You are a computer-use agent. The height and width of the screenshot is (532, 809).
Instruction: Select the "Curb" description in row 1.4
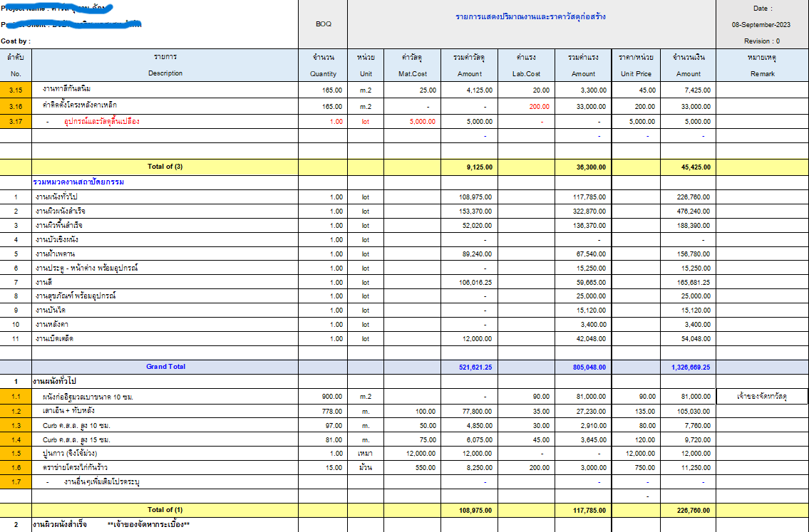(x=76, y=439)
